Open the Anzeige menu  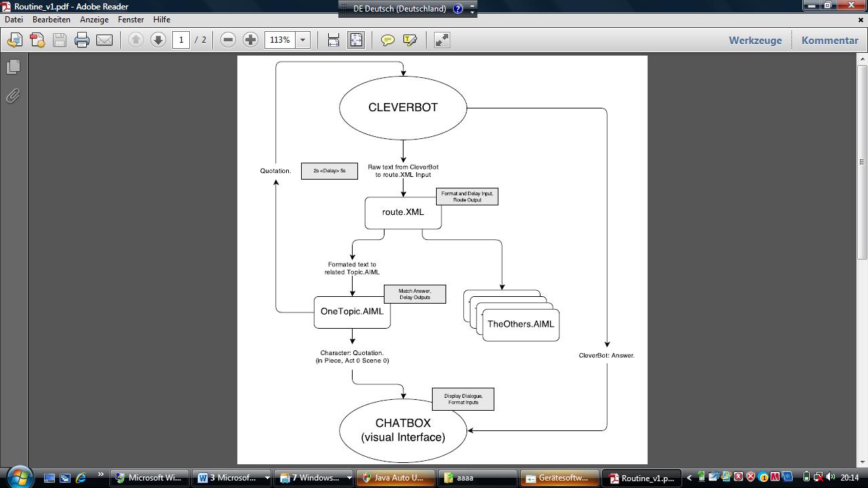94,20
